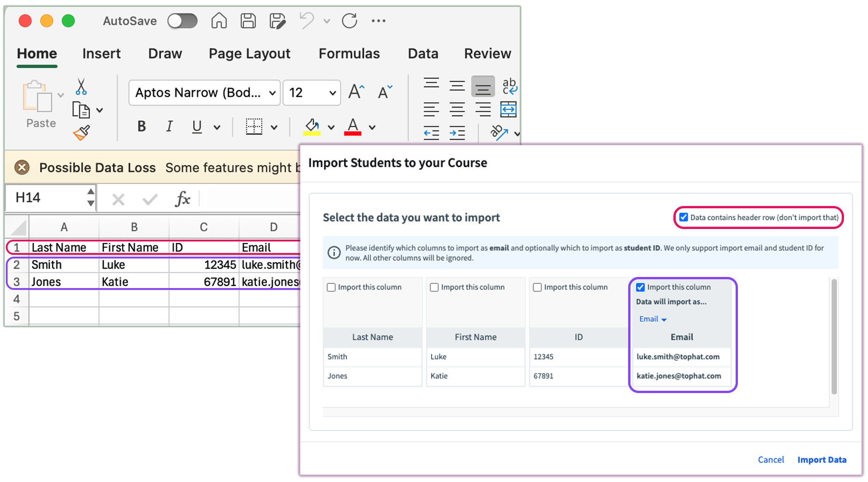The height and width of the screenshot is (482, 868).
Task: Click the Copy icon below the scissors
Action: click(x=82, y=110)
